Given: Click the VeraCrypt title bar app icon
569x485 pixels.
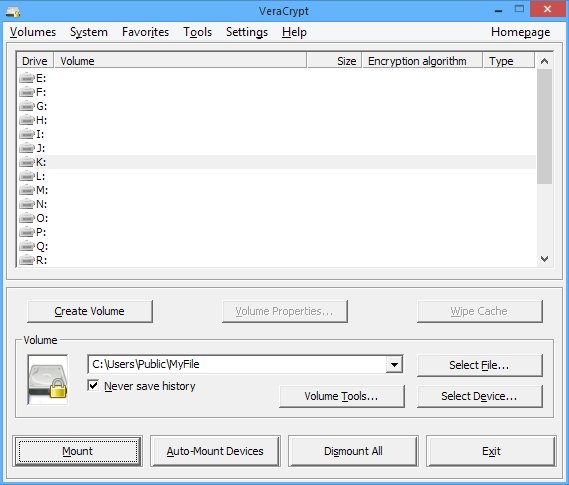Looking at the screenshot, I should click(13, 11).
